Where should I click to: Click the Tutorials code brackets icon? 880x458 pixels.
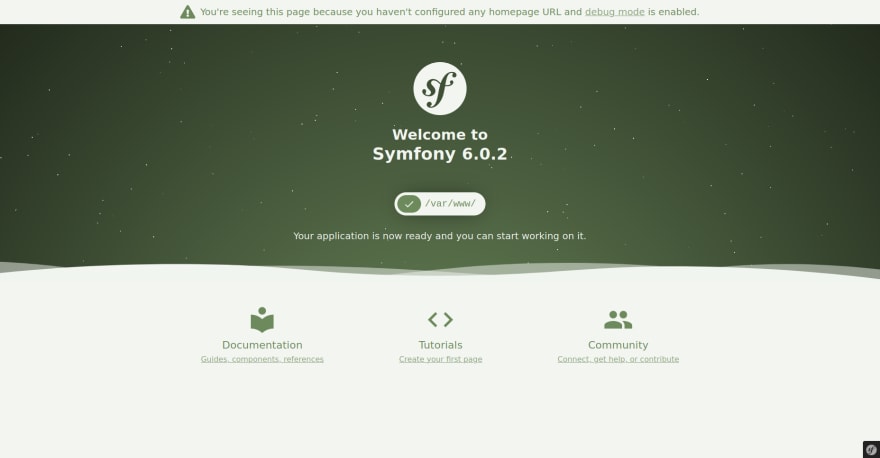(x=440, y=319)
